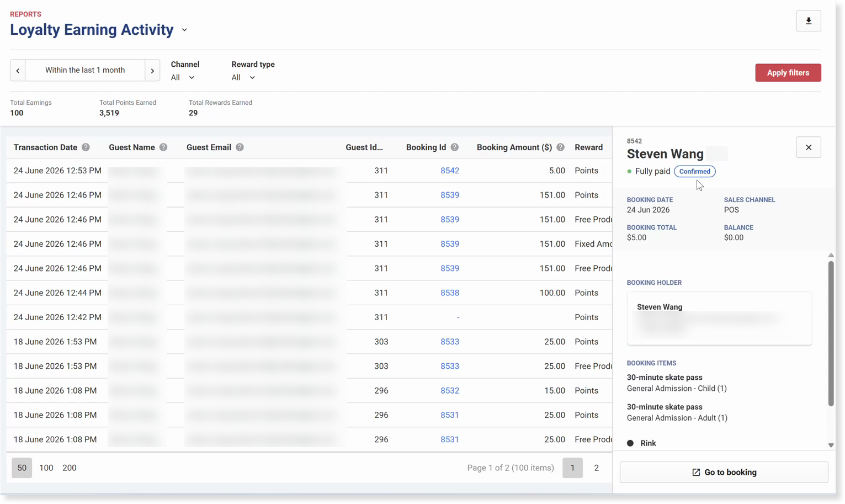Open booking 8538 link
Screen dimensions: 845x504
click(x=449, y=293)
